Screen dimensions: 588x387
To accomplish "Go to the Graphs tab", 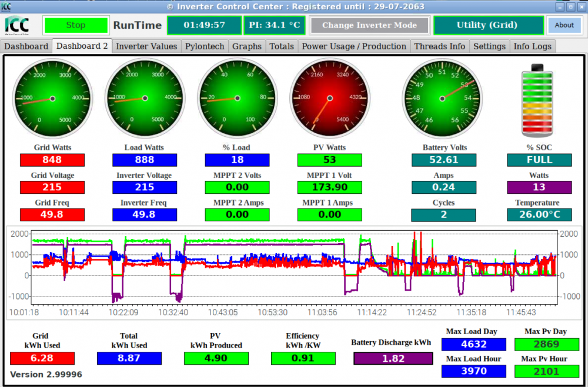I will point(247,46).
